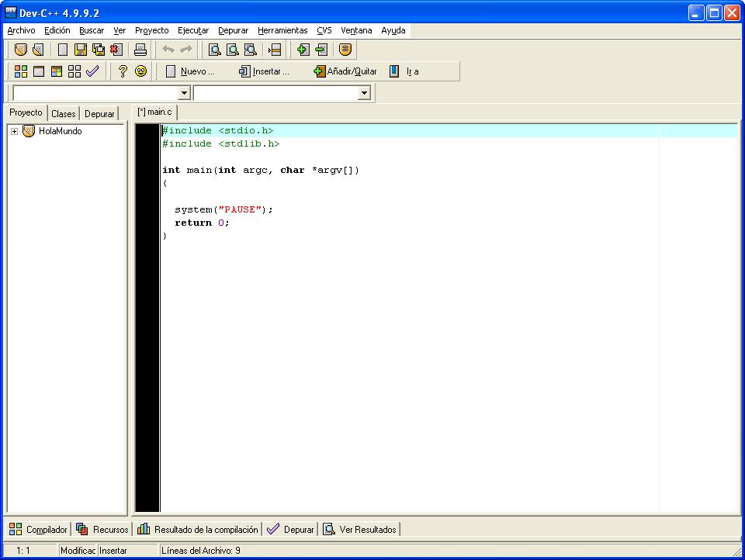
Task: Click the Compile icon with four colored squares
Action: pyautogui.click(x=21, y=71)
